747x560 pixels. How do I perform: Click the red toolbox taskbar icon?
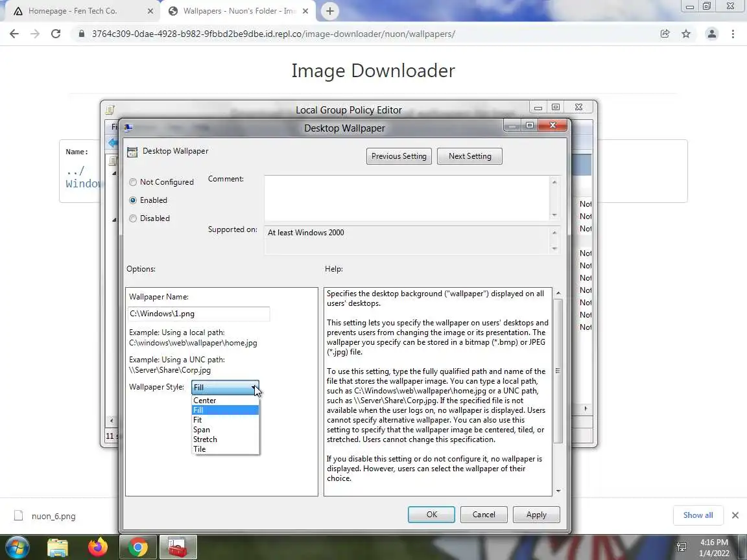pyautogui.click(x=177, y=548)
